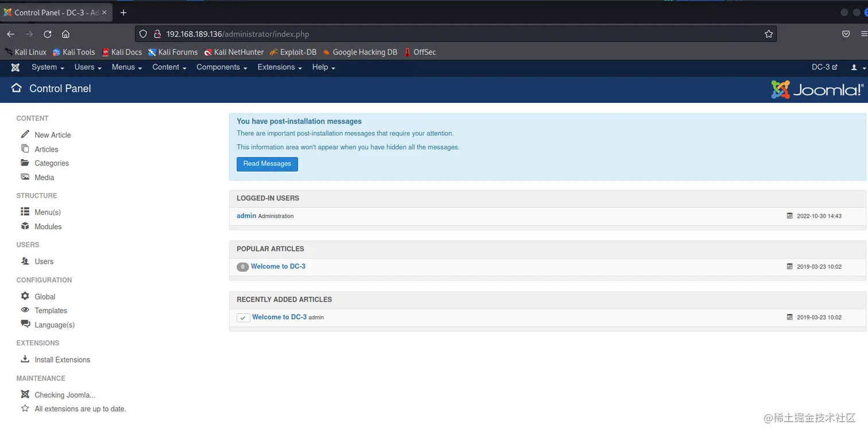Open the admin user link under Logged-in Users
Image resolution: width=868 pixels, height=436 pixels.
pyautogui.click(x=246, y=216)
